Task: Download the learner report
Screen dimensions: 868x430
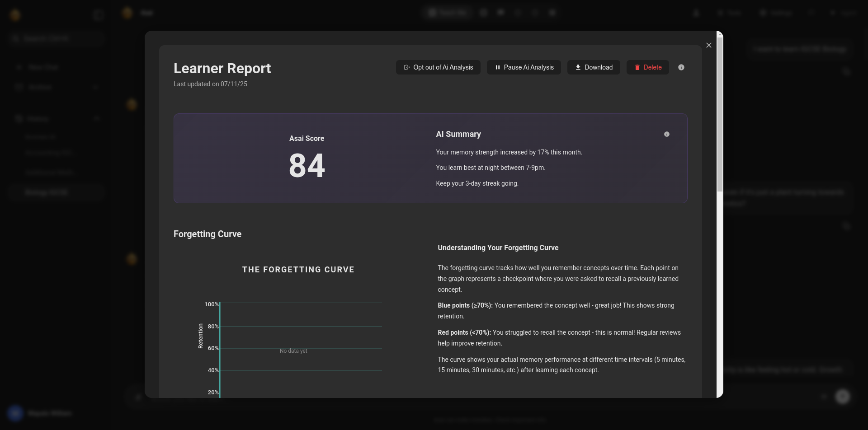Action: point(593,67)
